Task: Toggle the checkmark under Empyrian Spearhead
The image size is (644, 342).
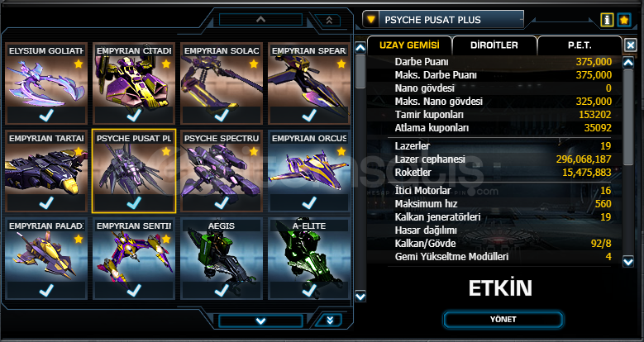Action: [x=309, y=115]
